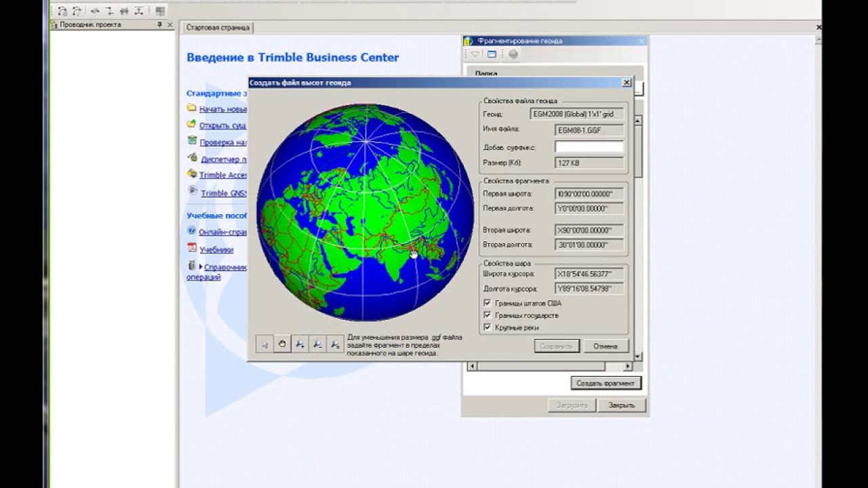Click the icon beside Trimble GNSS link
This screenshot has height=488, width=868.
193,191
